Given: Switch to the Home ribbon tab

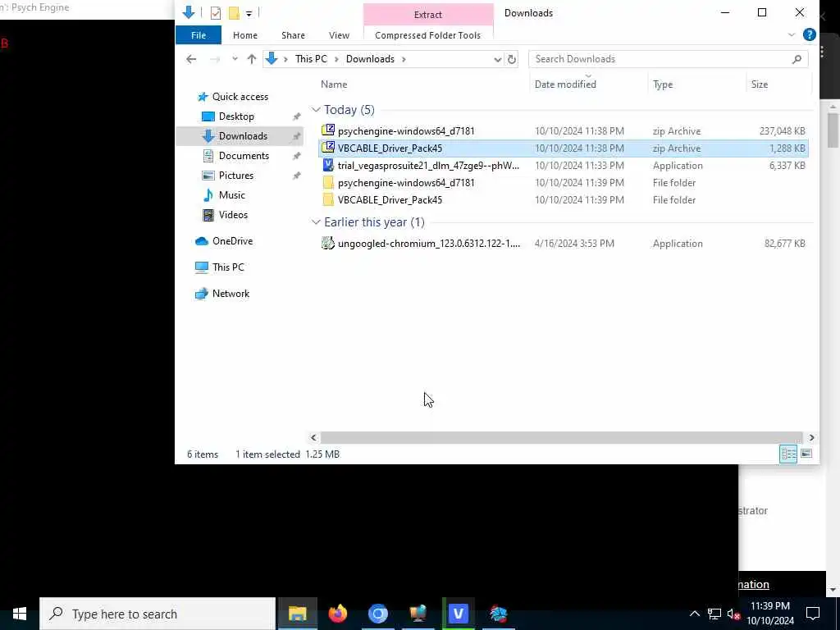Looking at the screenshot, I should 244,35.
